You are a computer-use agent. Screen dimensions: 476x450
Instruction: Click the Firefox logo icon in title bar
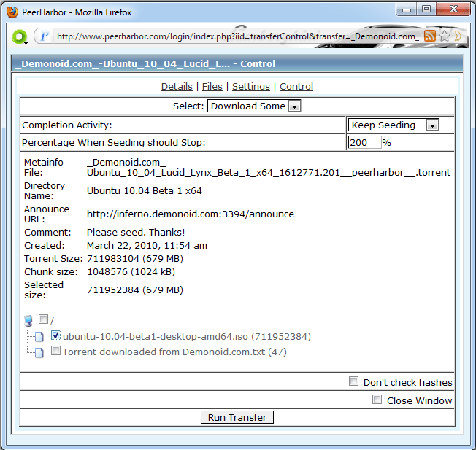12,12
